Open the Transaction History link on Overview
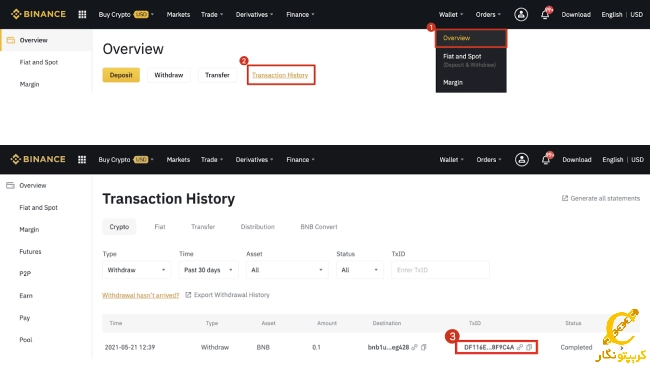This screenshot has height=365, width=650. (x=280, y=75)
